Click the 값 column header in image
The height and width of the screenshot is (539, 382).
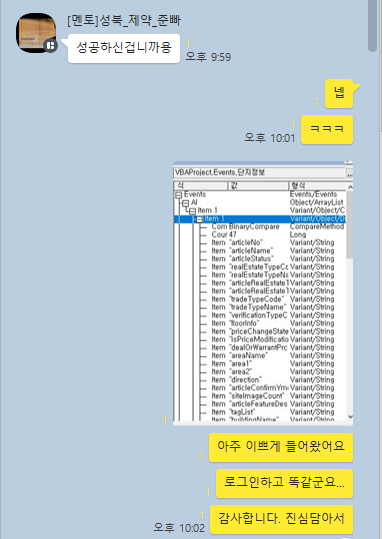click(258, 186)
